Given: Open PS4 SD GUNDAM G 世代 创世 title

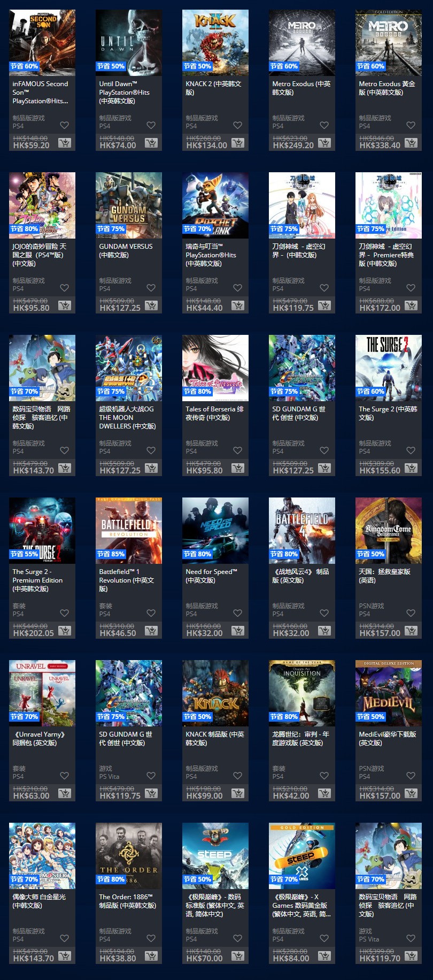Looking at the screenshot, I should click(x=298, y=414).
